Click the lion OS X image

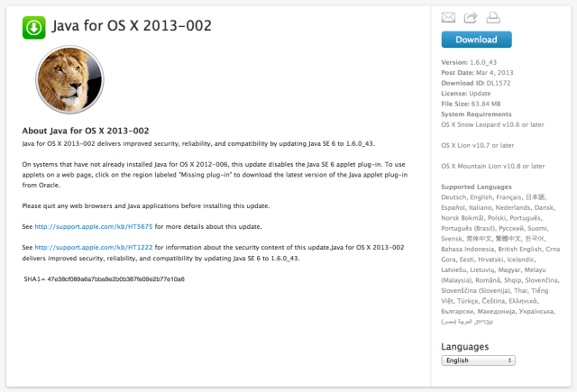(69, 79)
